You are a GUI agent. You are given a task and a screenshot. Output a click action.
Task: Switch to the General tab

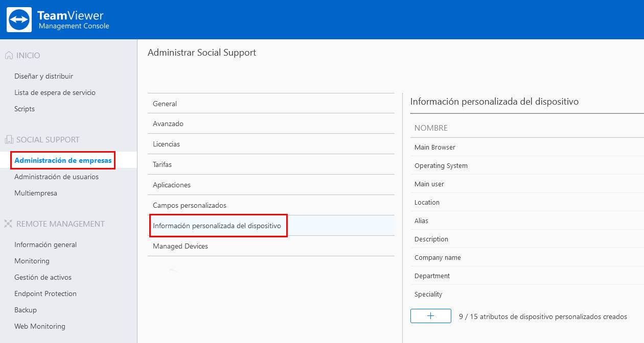pos(271,103)
